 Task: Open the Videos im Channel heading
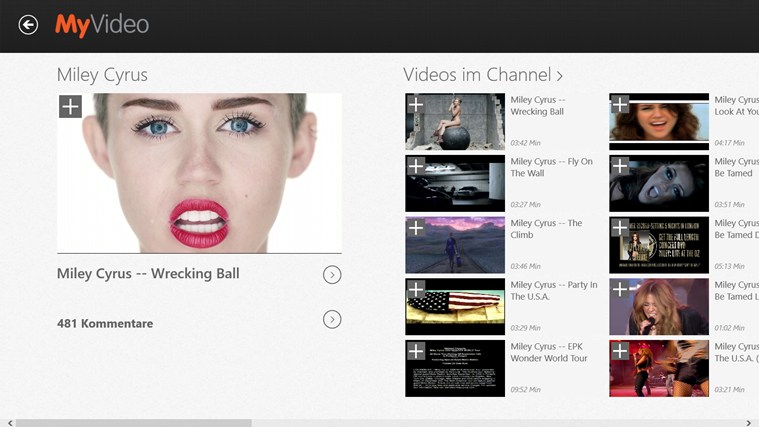pyautogui.click(x=482, y=75)
